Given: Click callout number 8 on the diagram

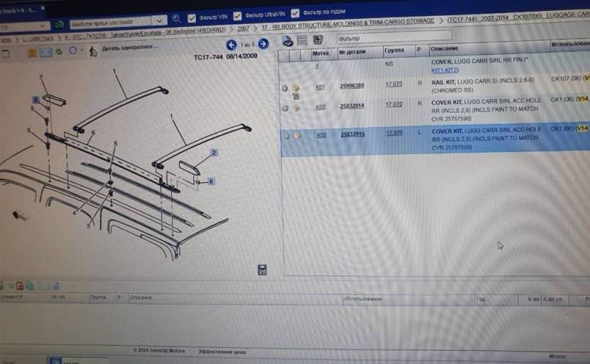Looking at the screenshot, I should coord(211,181).
